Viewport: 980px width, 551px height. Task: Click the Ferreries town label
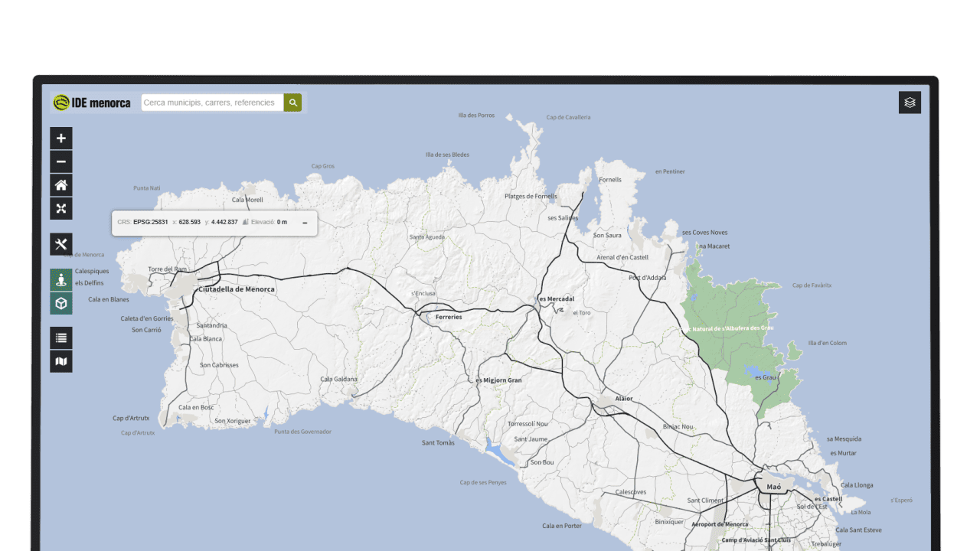449,317
